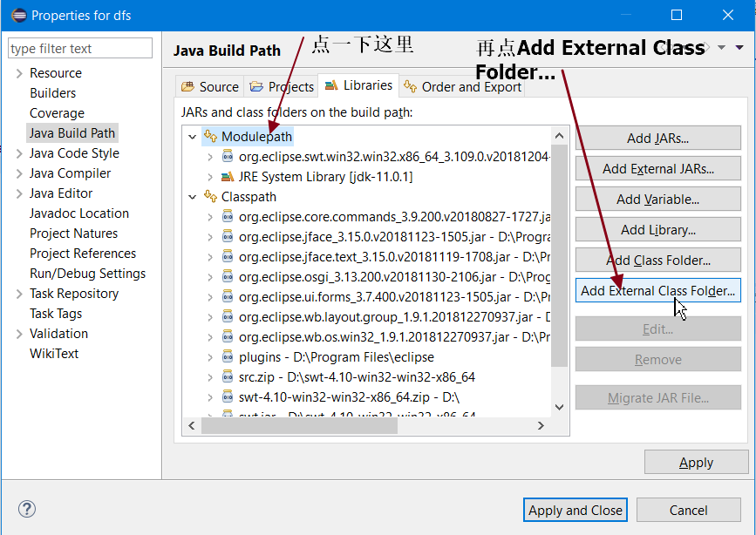Viewport: 756px width, 535px height.
Task: Click the Add Library... button
Action: click(x=658, y=230)
